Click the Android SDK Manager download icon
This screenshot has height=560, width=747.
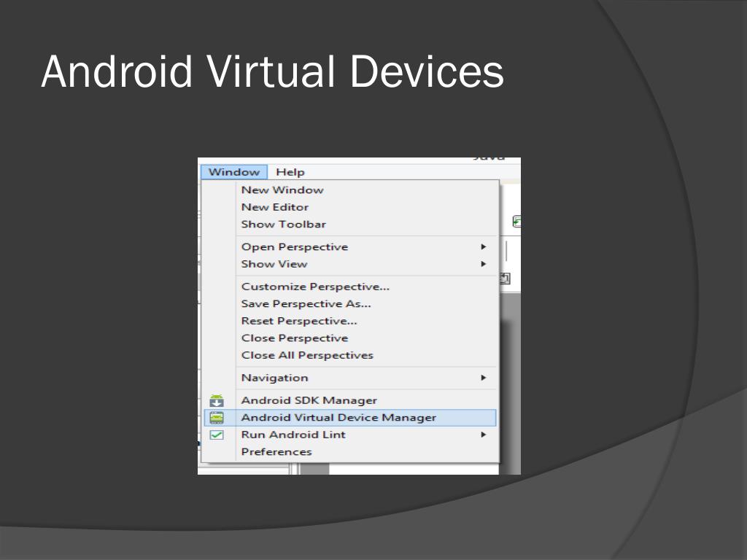click(x=217, y=400)
